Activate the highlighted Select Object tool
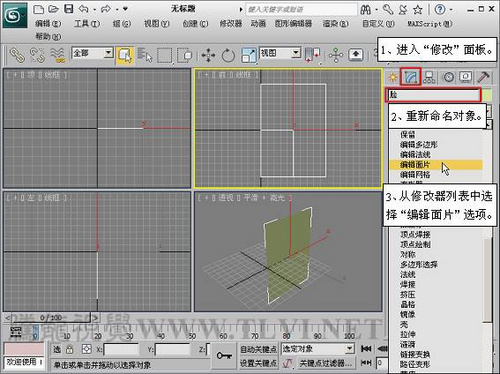500x374 pixels. click(125, 55)
